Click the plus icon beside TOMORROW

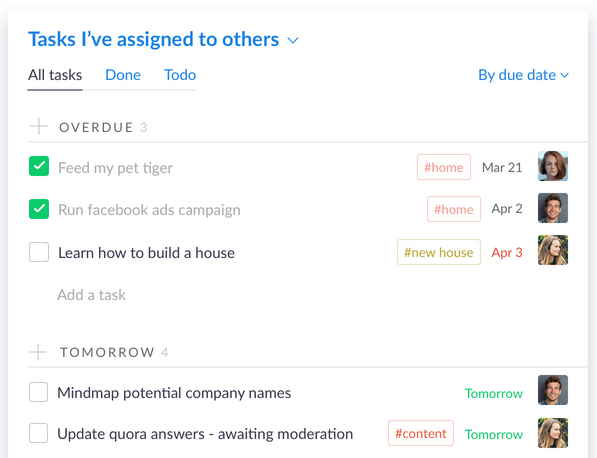[x=38, y=352]
